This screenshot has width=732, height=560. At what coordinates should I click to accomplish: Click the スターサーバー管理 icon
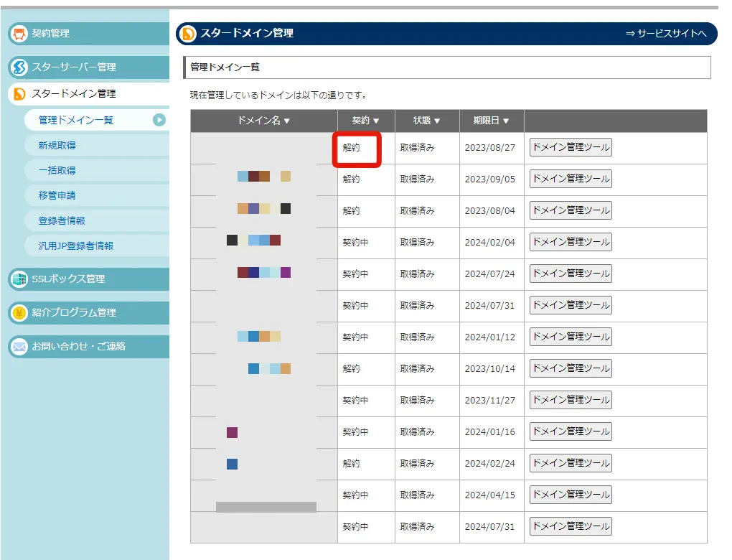click(x=19, y=67)
